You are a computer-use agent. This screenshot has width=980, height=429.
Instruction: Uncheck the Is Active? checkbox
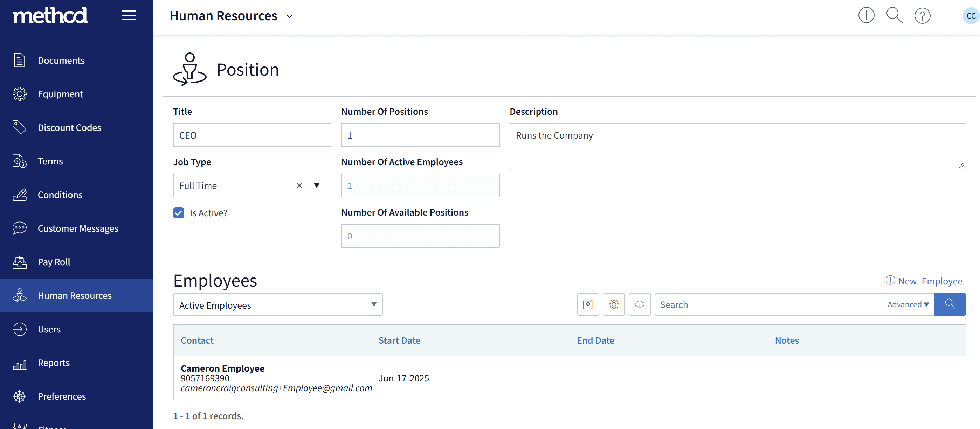coord(178,213)
